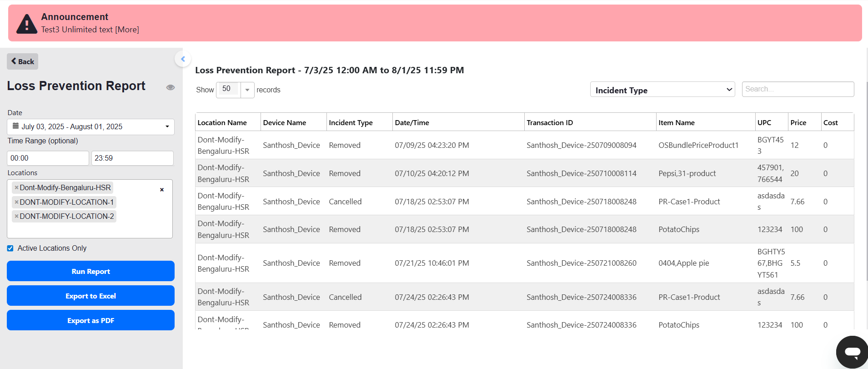Remove DONT-MODIFY-LOCATION-1 tag

click(16, 202)
